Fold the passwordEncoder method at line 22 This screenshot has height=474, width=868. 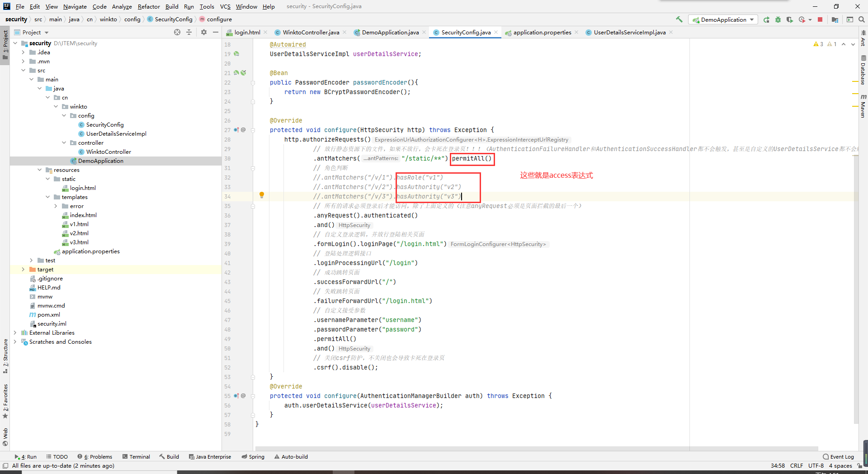pos(253,83)
